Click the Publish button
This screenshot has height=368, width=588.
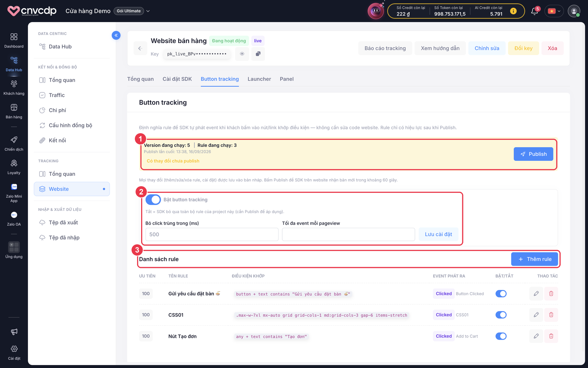(x=533, y=154)
